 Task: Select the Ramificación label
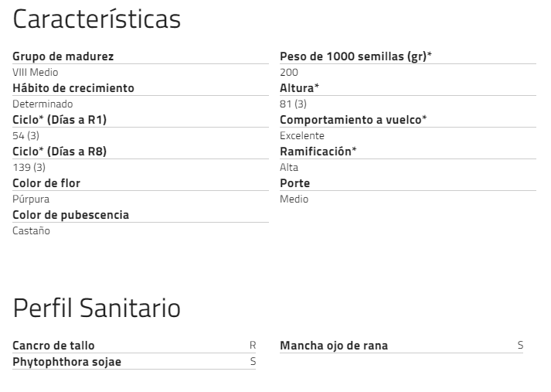coord(318,152)
